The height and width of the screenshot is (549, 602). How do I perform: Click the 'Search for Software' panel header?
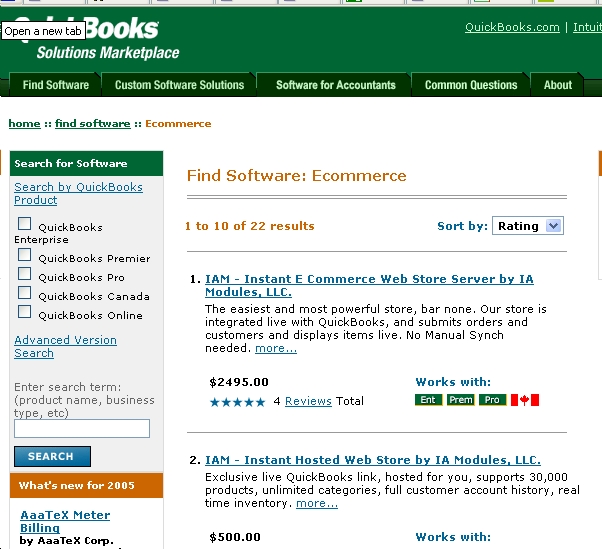pyautogui.click(x=86, y=164)
